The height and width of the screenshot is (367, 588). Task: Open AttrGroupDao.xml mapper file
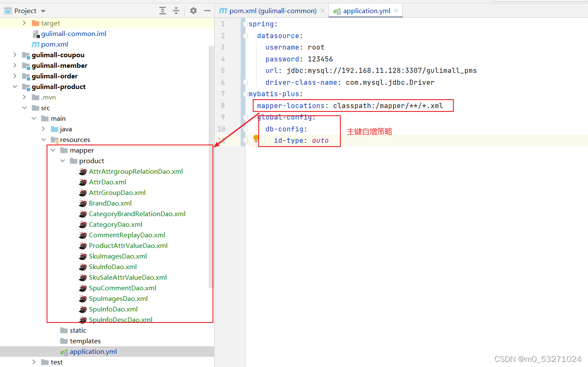(117, 192)
